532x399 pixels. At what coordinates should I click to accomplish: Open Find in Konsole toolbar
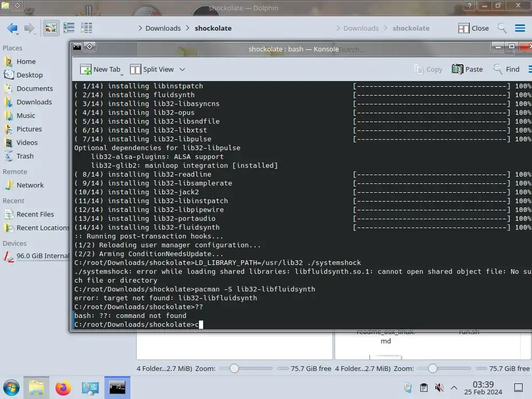point(506,69)
